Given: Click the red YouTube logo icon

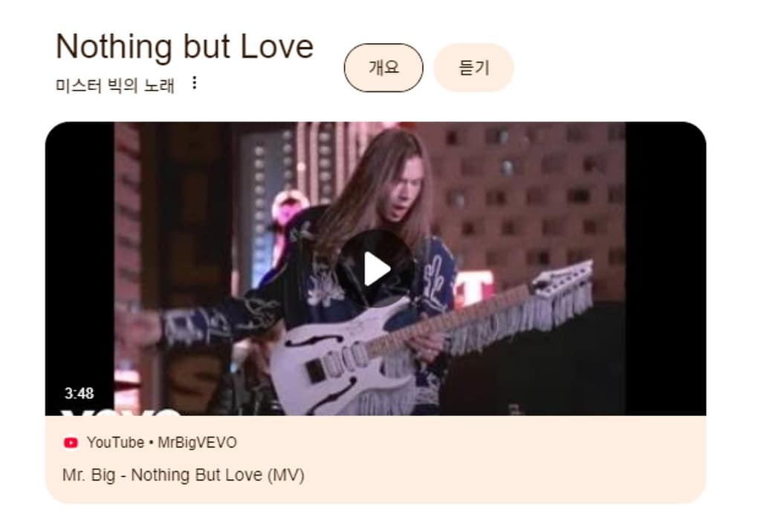Looking at the screenshot, I should point(71,443).
